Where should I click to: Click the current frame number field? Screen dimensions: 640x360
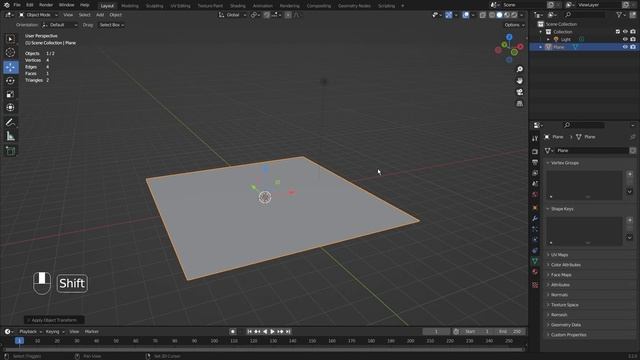[x=436, y=332]
